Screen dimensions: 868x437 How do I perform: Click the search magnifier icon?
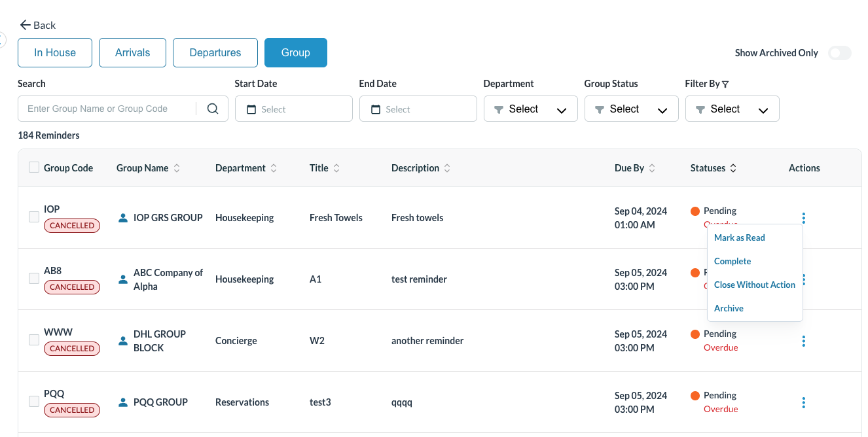[x=213, y=109]
